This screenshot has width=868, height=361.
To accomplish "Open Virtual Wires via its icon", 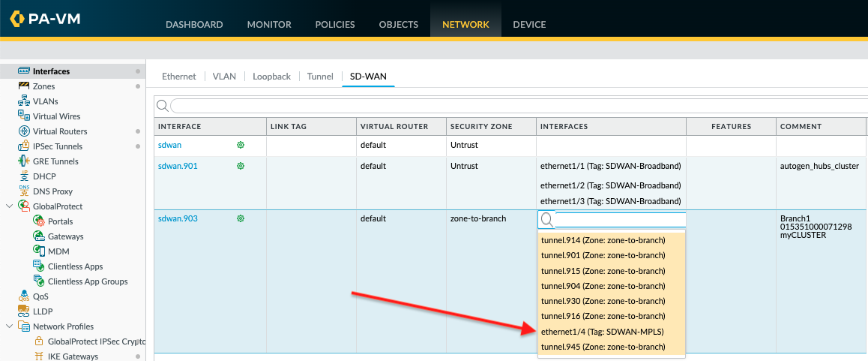I will [x=24, y=116].
